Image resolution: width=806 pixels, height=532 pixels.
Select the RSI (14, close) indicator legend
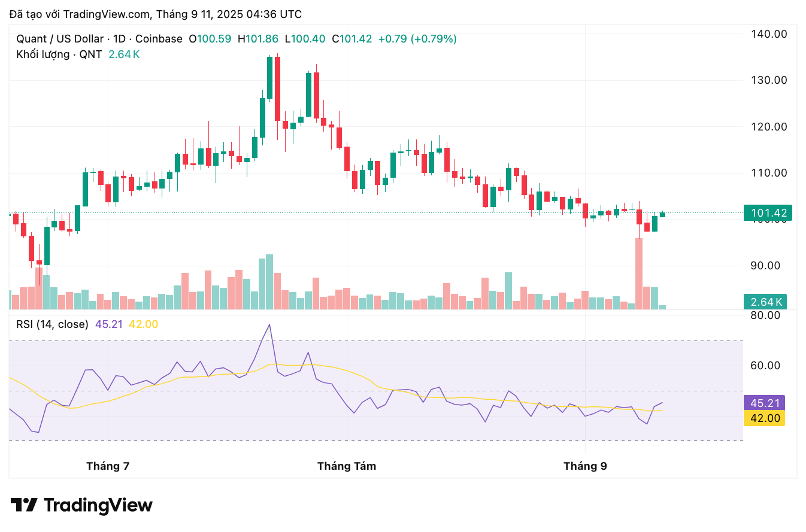(x=52, y=324)
